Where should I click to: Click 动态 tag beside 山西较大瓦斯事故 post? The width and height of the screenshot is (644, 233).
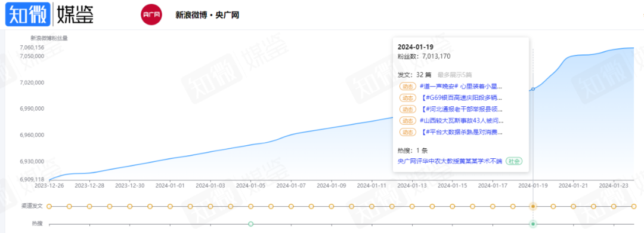pyautogui.click(x=407, y=121)
